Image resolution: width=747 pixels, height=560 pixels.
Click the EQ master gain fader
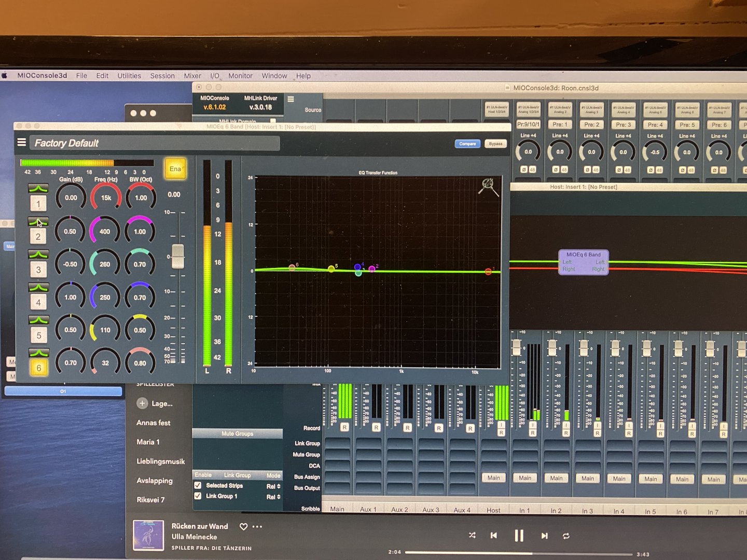click(178, 256)
